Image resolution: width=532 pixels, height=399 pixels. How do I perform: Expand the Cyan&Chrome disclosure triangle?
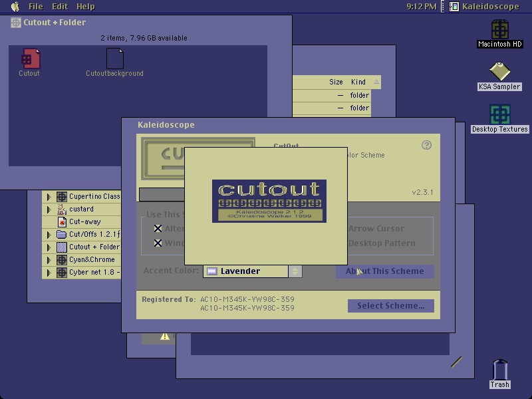tap(49, 260)
